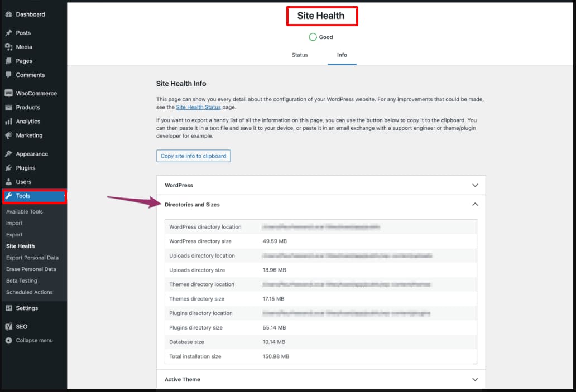Click the Appearance paintbrush icon

pyautogui.click(x=9, y=154)
